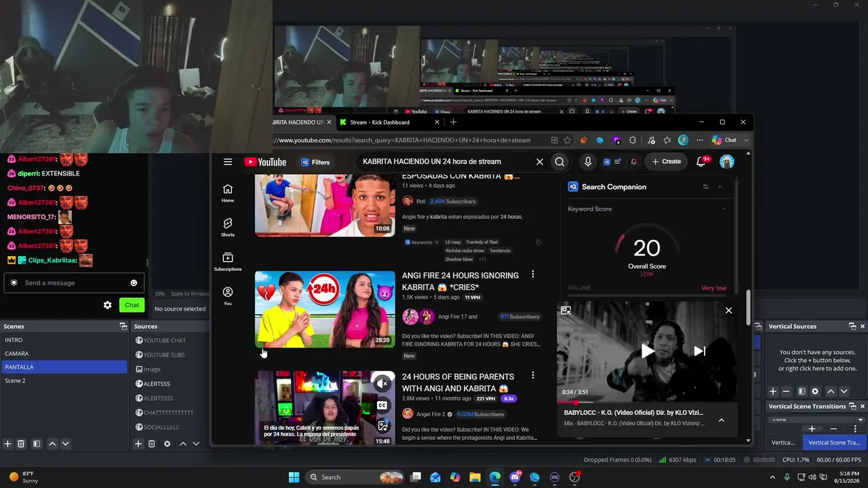
Task: Collapse the Search Companion panel
Action: pos(720,187)
